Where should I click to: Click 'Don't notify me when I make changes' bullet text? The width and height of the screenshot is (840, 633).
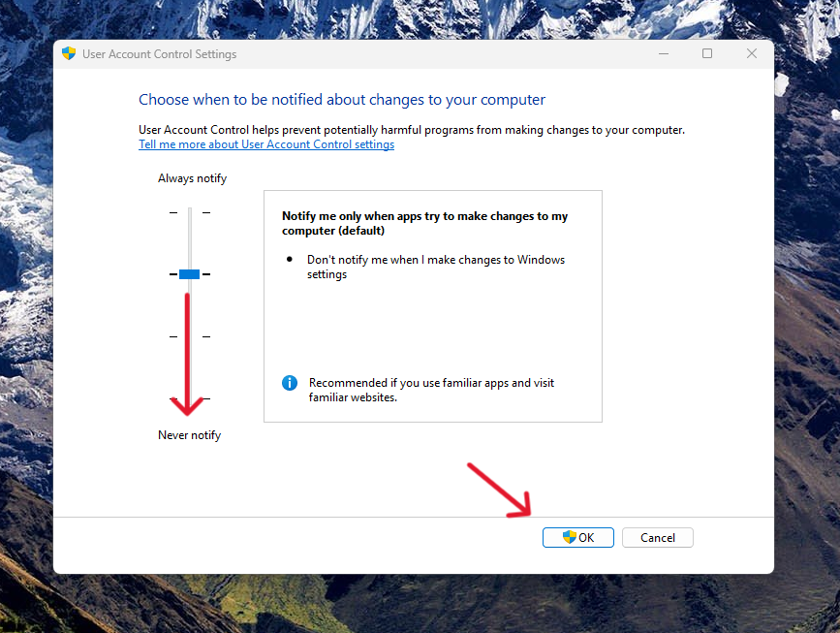(x=436, y=267)
